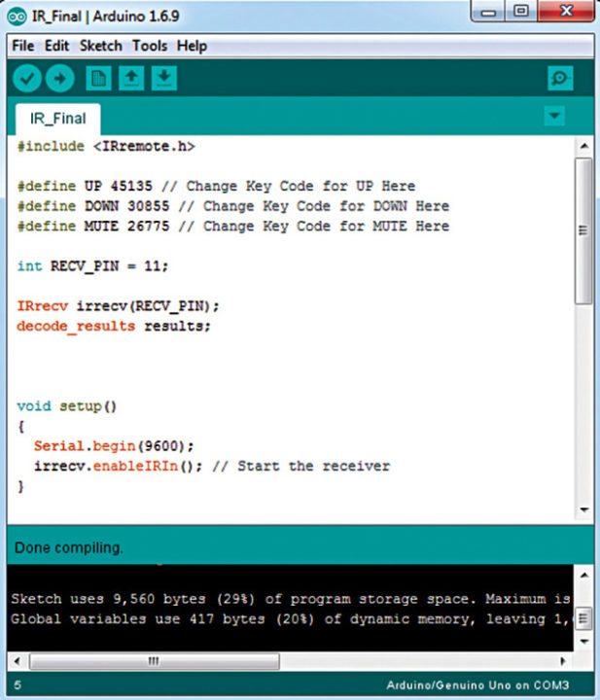
Task: Select the IR_Final sketch tab
Action: (58, 119)
